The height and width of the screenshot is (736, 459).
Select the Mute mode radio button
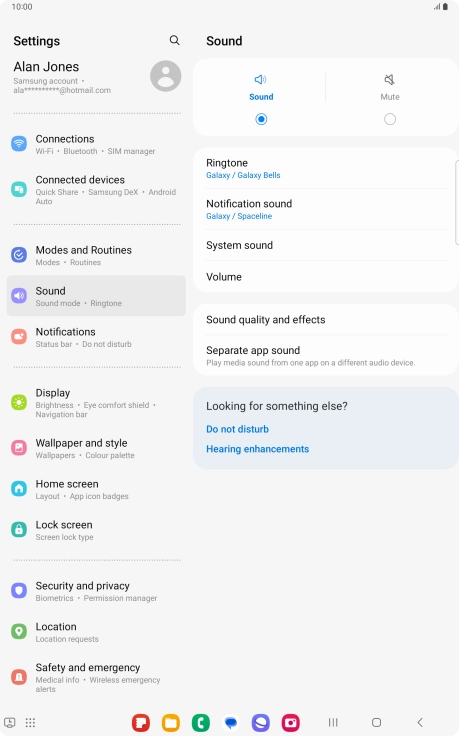pyautogui.click(x=390, y=119)
